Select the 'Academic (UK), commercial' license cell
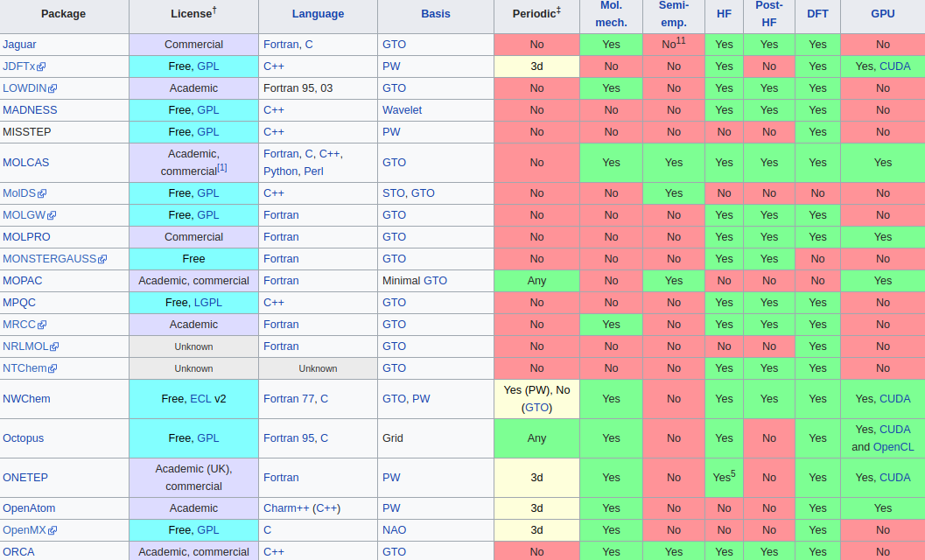This screenshot has width=925, height=560. (x=193, y=478)
